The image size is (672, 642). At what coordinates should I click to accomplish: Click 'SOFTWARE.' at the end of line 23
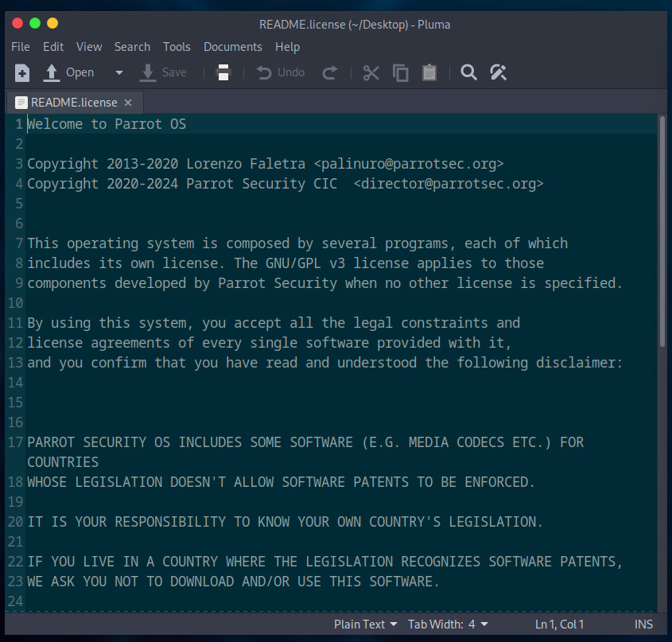point(405,581)
